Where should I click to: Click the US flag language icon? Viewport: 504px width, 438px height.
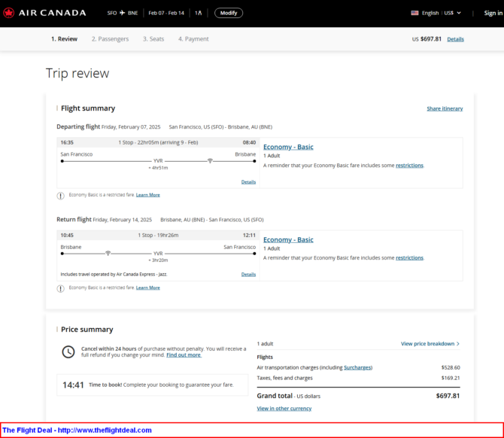pos(415,13)
